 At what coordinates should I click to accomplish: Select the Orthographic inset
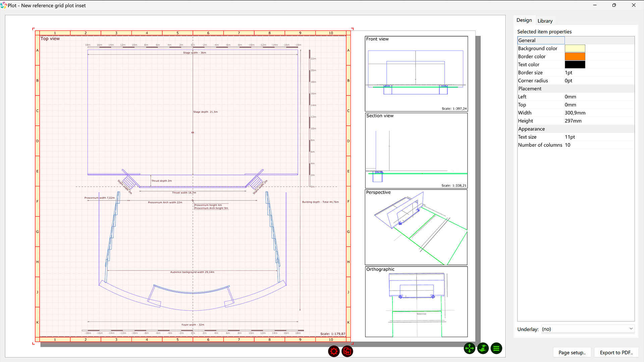coord(416,302)
